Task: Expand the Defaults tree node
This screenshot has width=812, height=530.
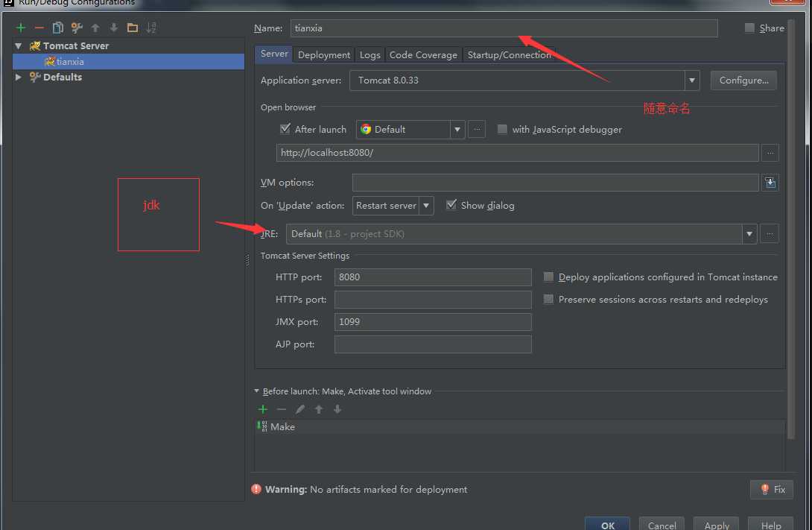Action: pyautogui.click(x=19, y=77)
